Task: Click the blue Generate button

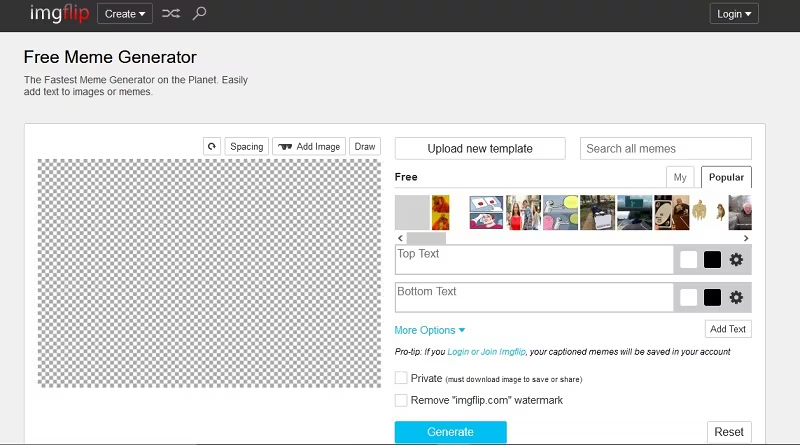Action: point(451,432)
